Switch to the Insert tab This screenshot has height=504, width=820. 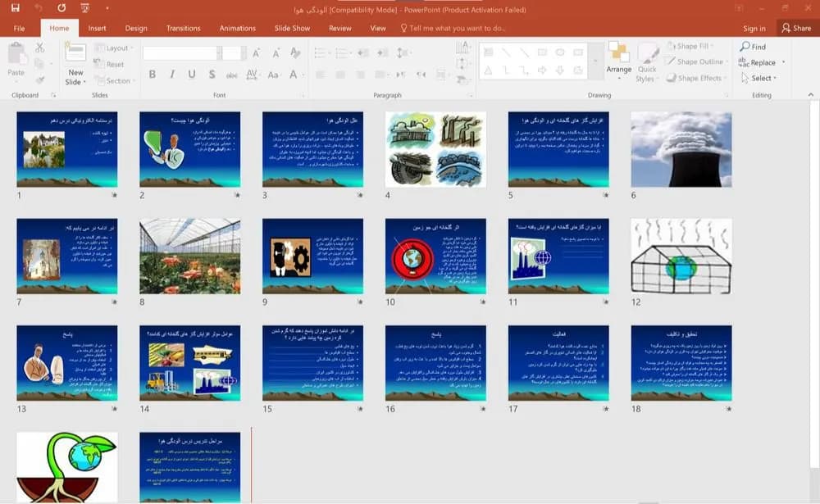(97, 28)
